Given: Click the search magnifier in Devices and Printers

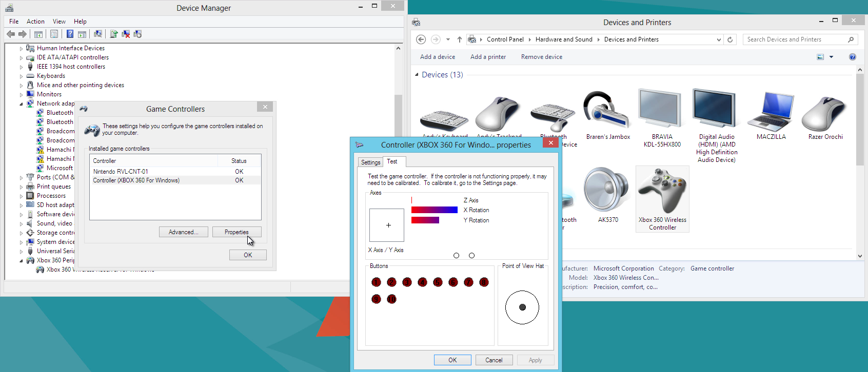Looking at the screenshot, I should click(x=851, y=39).
